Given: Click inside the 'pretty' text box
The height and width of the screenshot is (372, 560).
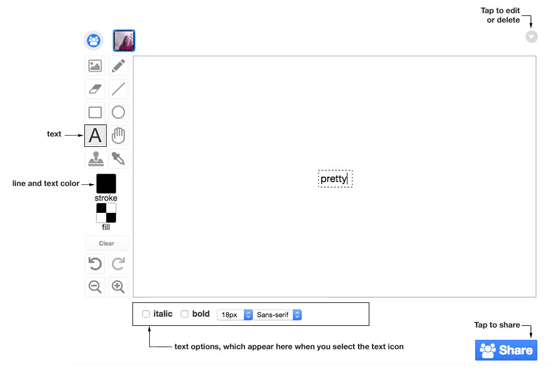Looking at the screenshot, I should tap(335, 179).
